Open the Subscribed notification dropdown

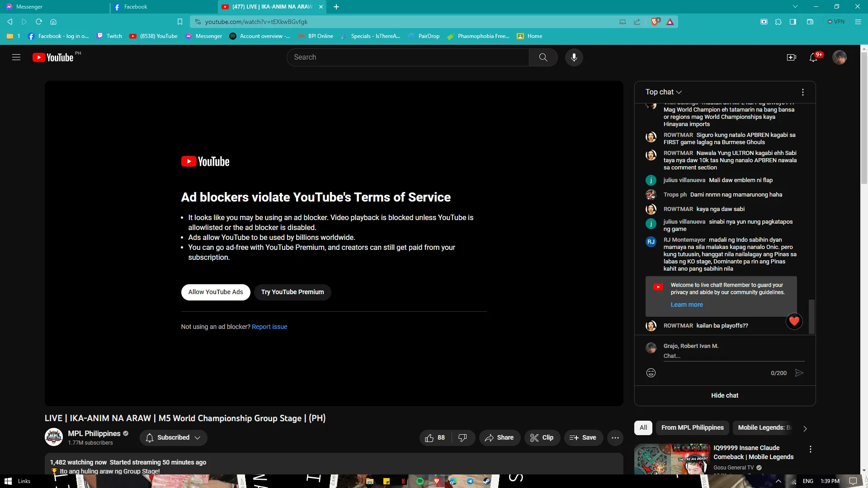[174, 438]
